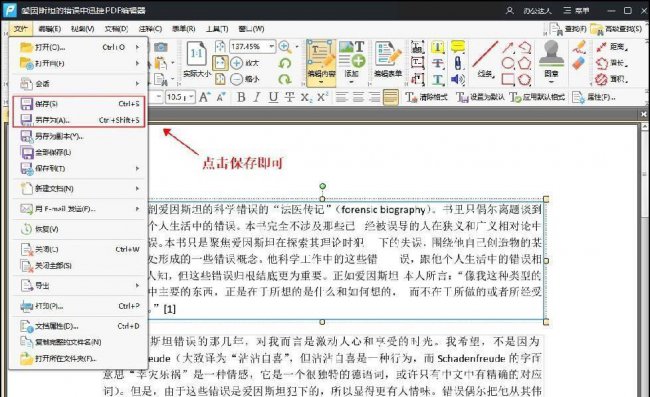This screenshot has width=650, height=397.
Task: Open the Tools (T) menu
Action: pyautogui.click(x=217, y=29)
